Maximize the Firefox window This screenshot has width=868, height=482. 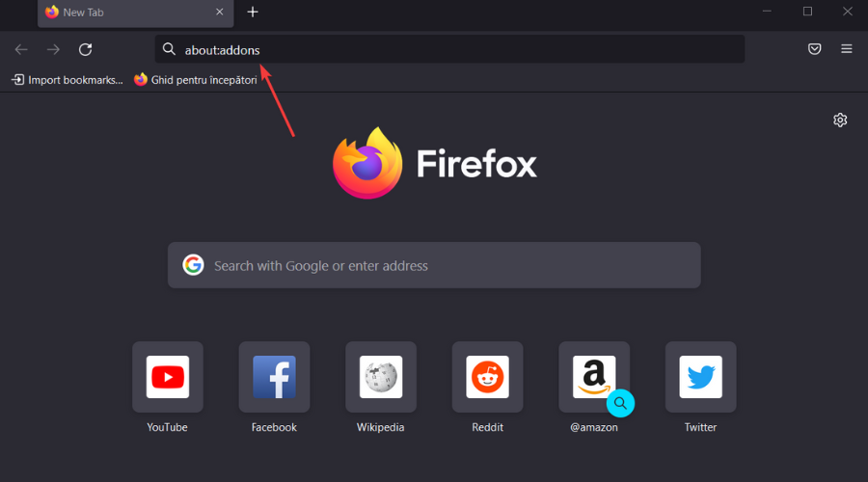[807, 11]
